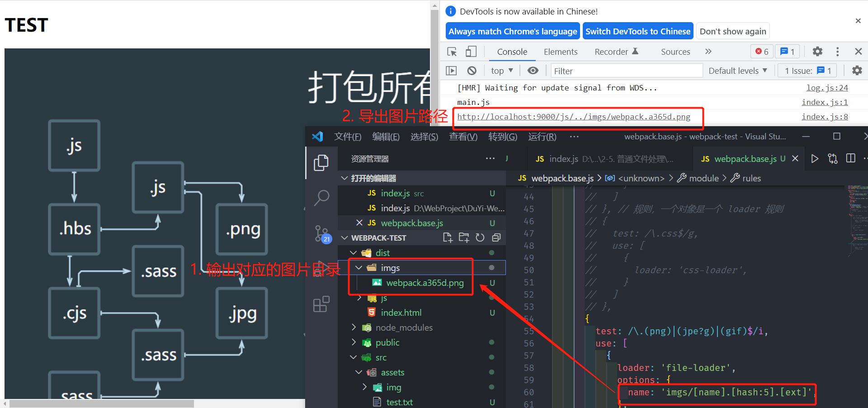
Task: Open console settings gear beside issues
Action: click(x=857, y=71)
